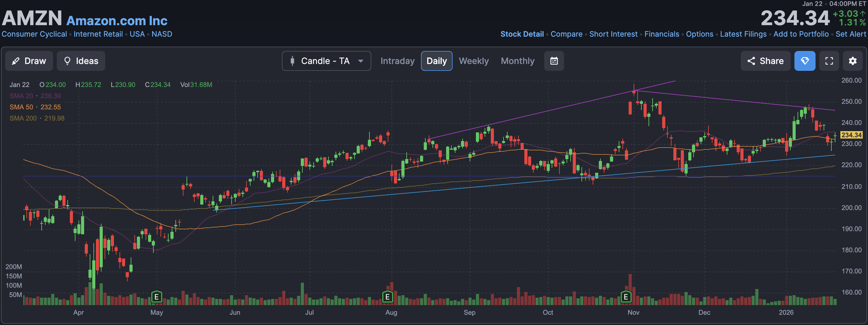Image resolution: width=868 pixels, height=325 pixels.
Task: Click the NASD exchange link
Action: pos(162,34)
